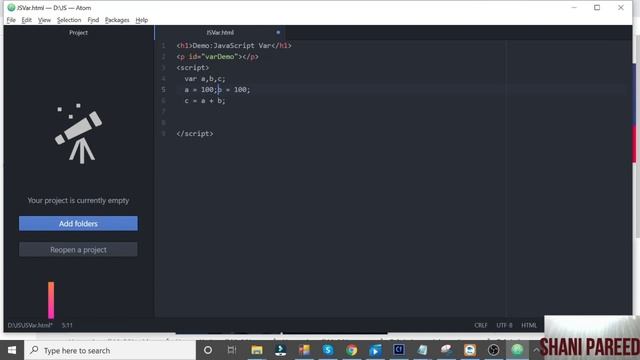The image size is (640, 360).
Task: Click the cursor position 5:11 in status bar
Action: 67,325
